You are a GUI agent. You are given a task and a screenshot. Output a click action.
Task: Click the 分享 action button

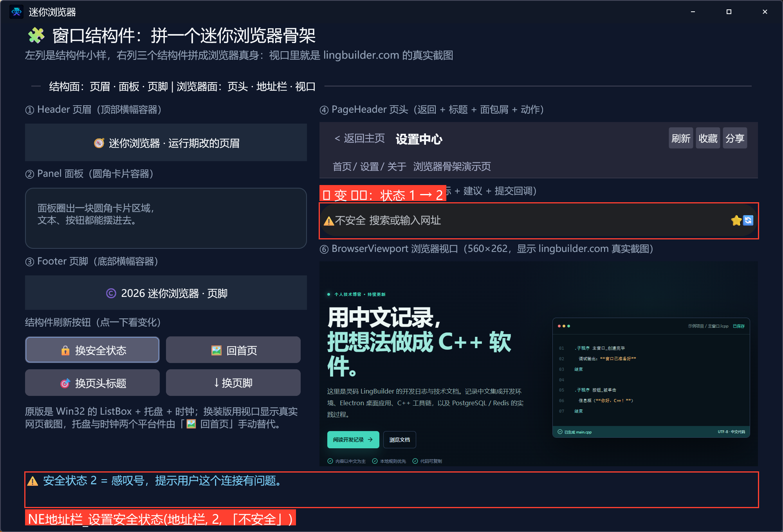735,138
